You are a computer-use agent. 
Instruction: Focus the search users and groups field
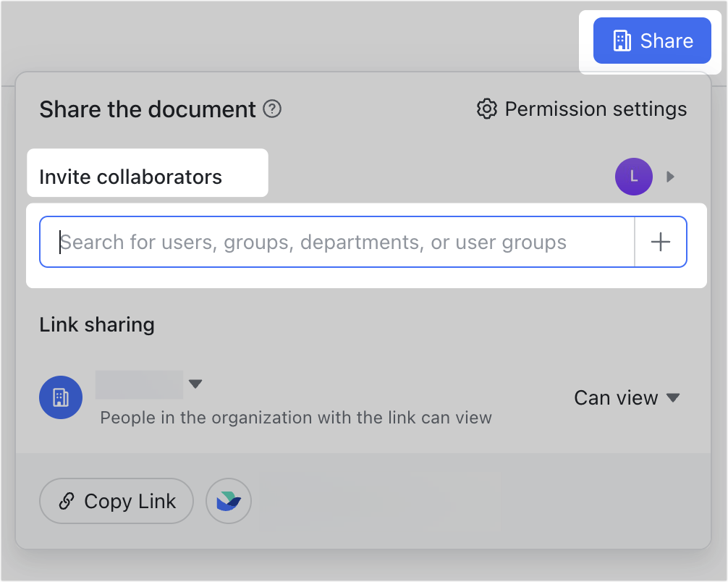337,242
